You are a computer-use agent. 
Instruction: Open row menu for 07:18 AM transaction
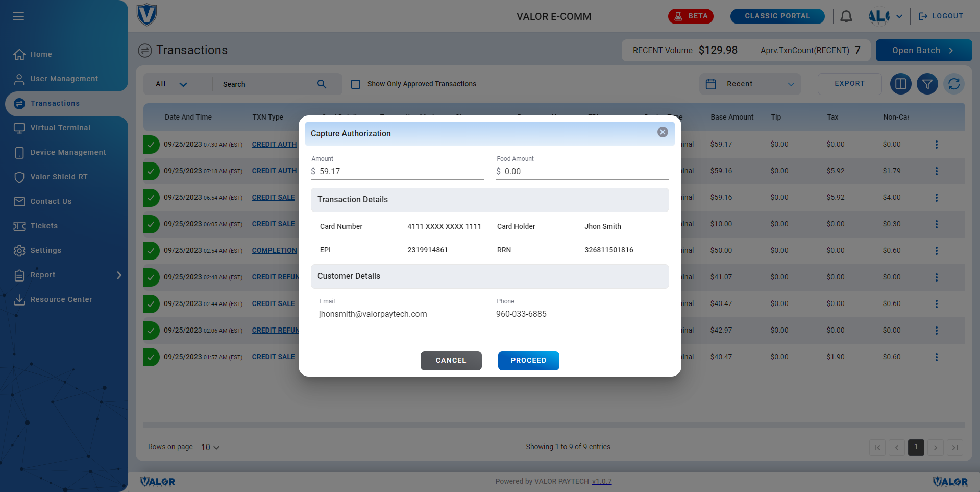tap(937, 171)
